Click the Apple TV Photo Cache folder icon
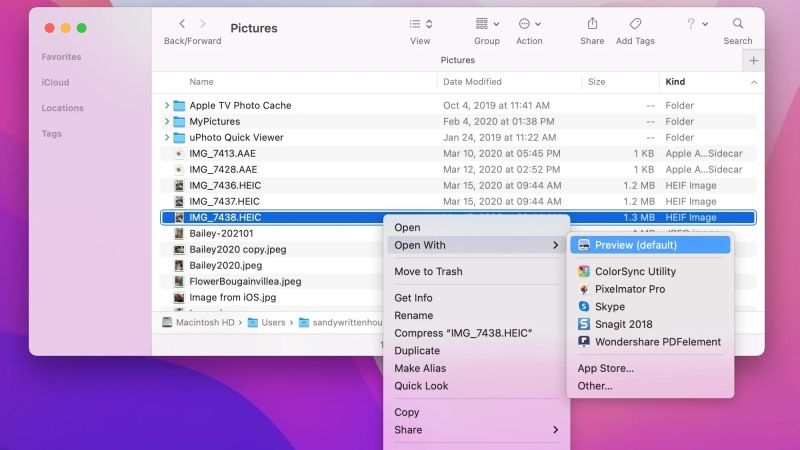The image size is (800, 450). click(179, 106)
